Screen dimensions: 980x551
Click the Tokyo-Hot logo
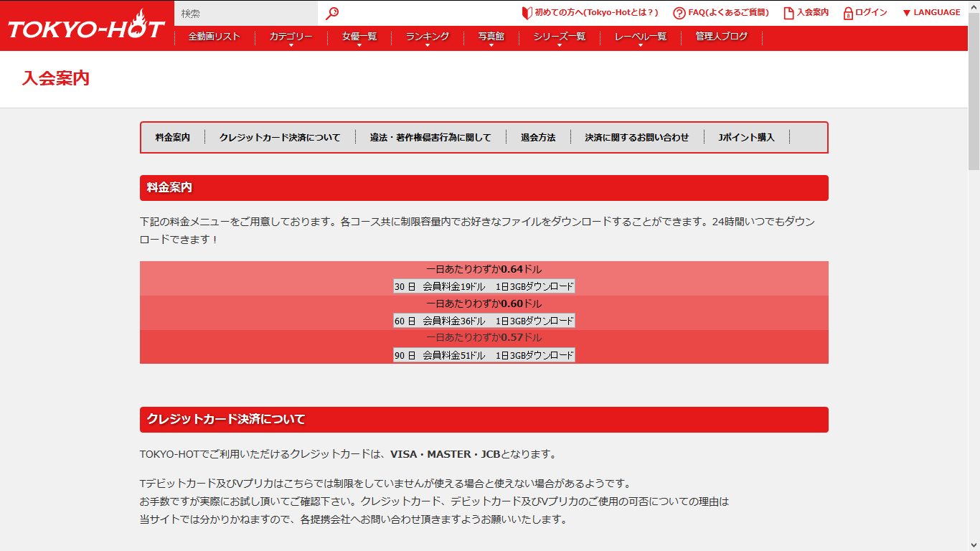(86, 27)
